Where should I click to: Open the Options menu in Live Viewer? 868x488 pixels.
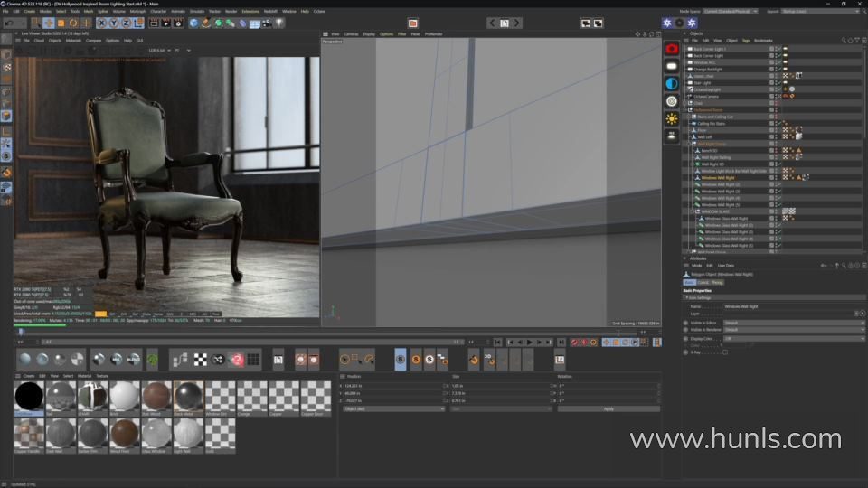[112, 40]
